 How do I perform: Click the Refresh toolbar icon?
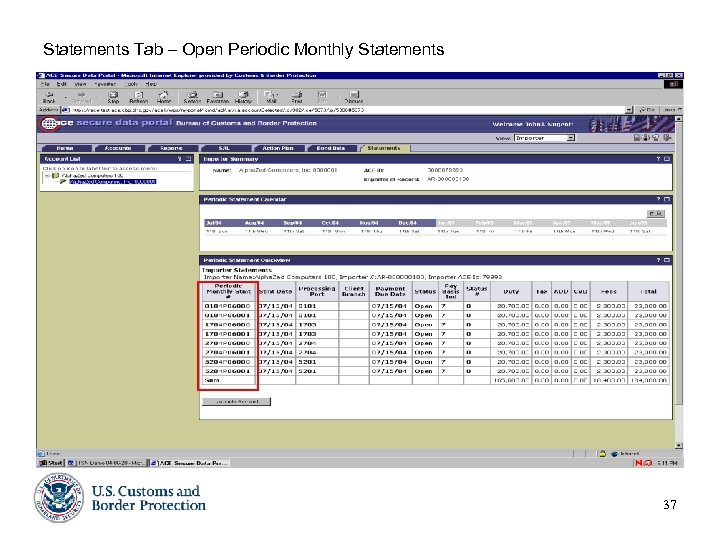(x=138, y=97)
